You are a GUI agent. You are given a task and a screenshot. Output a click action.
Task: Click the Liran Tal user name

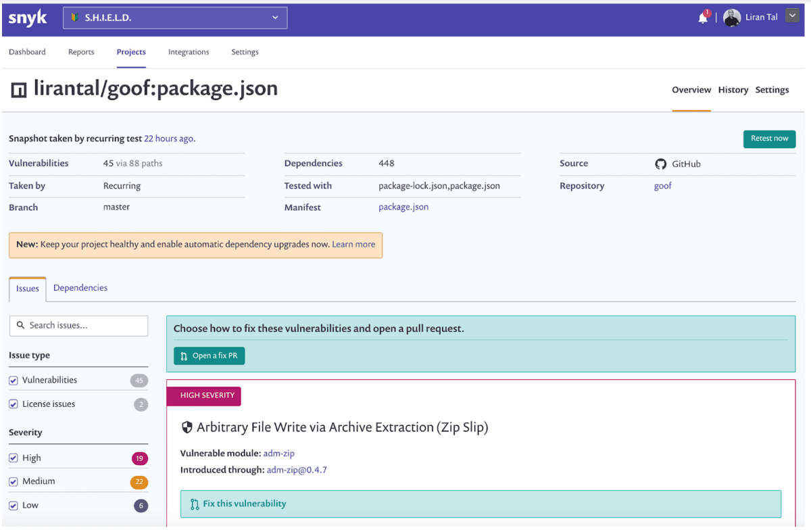pyautogui.click(x=762, y=18)
